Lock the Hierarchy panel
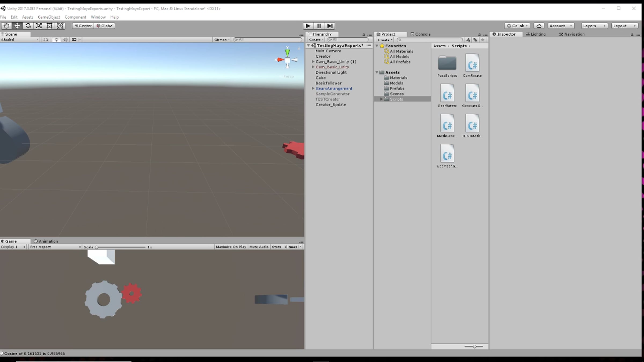Image resolution: width=644 pixels, height=362 pixels. (x=364, y=35)
